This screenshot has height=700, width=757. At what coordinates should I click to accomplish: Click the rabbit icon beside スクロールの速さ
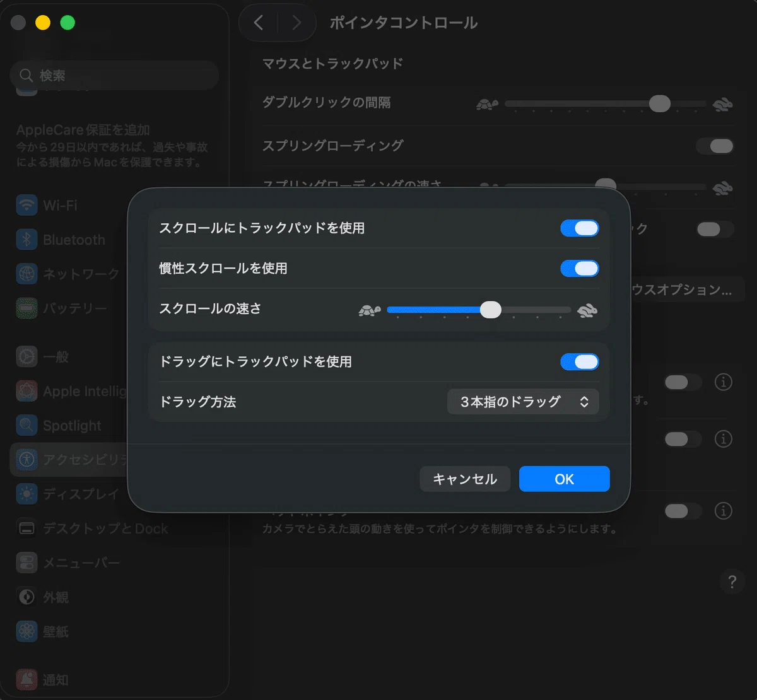pos(587,310)
